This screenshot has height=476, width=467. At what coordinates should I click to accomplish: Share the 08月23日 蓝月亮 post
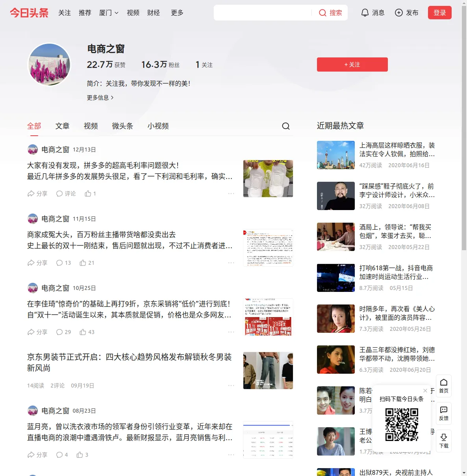tap(37, 455)
